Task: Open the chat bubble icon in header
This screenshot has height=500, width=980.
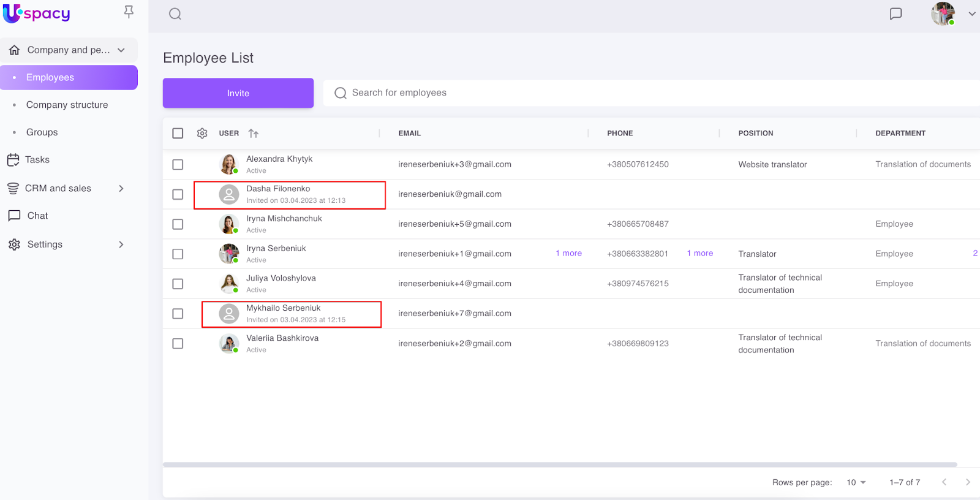Action: (x=895, y=14)
